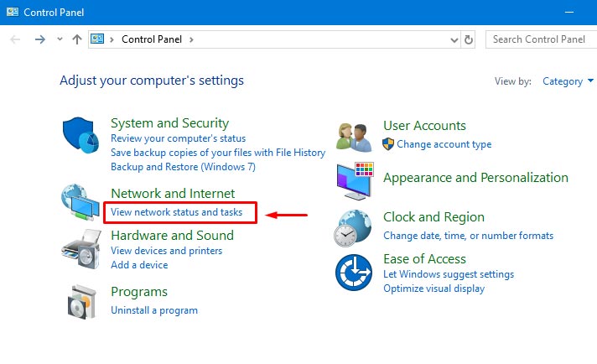Refresh the Control Panel address bar

point(469,39)
